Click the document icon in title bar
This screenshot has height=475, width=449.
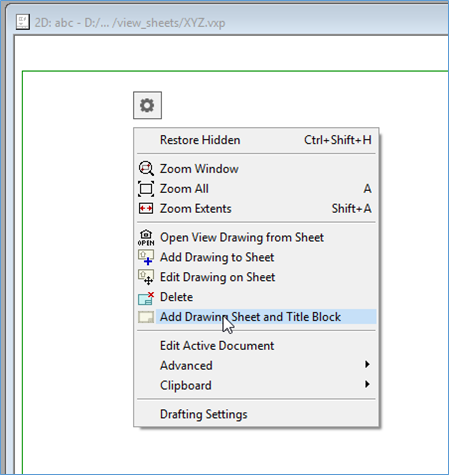click(23, 22)
